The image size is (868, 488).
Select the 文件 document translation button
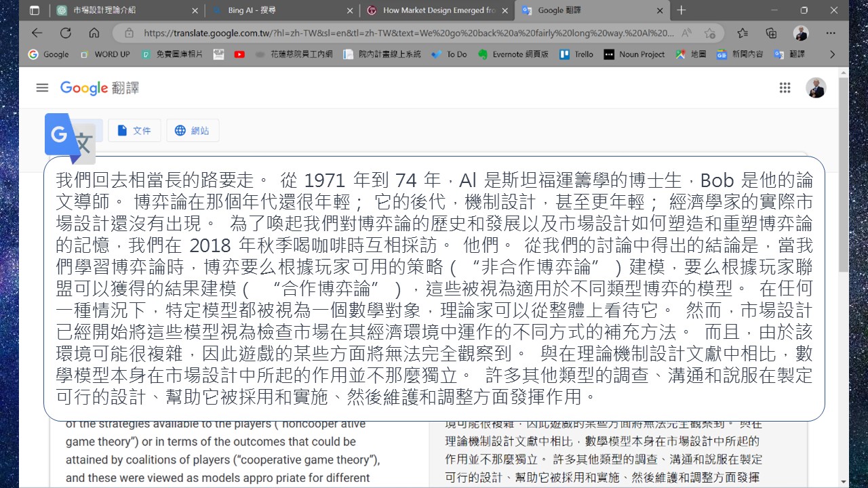(134, 130)
